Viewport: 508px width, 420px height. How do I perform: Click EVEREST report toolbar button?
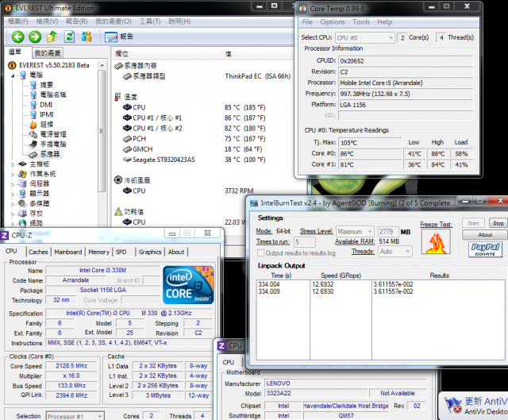pyautogui.click(x=119, y=37)
